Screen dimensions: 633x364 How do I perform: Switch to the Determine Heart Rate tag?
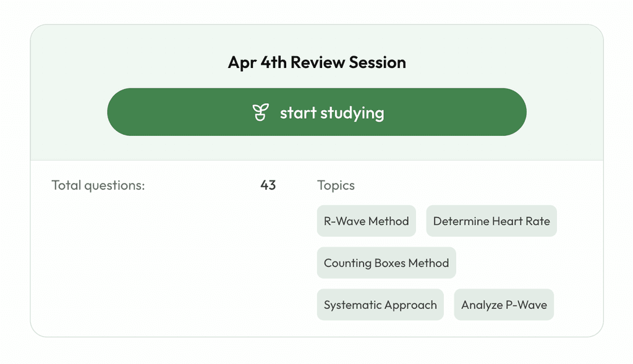click(x=491, y=221)
